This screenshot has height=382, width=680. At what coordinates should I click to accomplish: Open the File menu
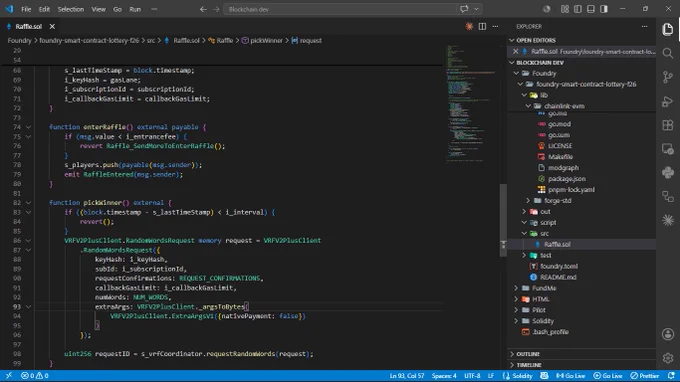[26, 9]
